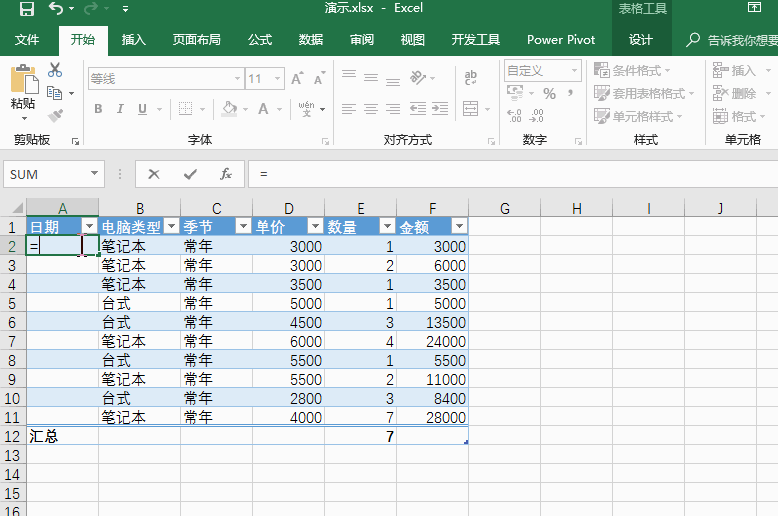Image resolution: width=778 pixels, height=516 pixels.
Task: Cancel formula entry with X
Action: 154,174
